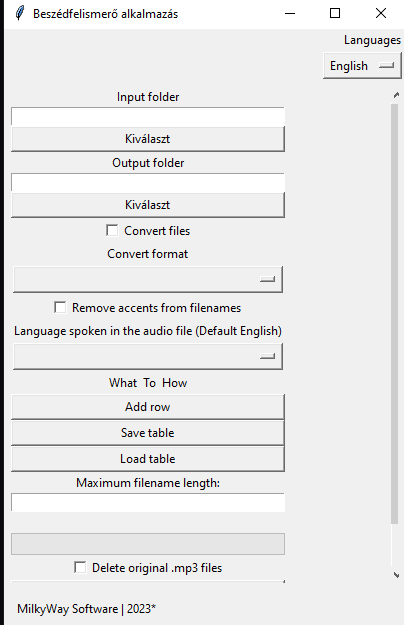Click the wide disabled button above Delete checkbox
404x625 pixels.
tap(148, 544)
